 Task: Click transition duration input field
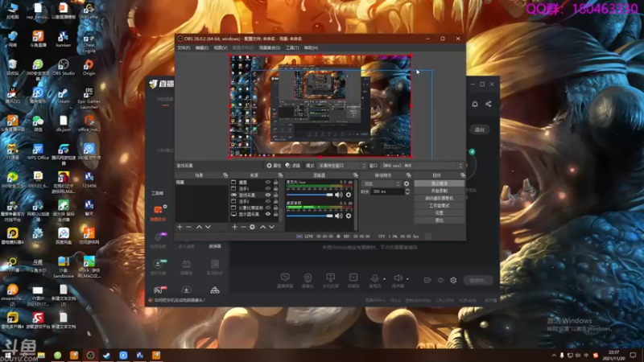[x=388, y=191]
